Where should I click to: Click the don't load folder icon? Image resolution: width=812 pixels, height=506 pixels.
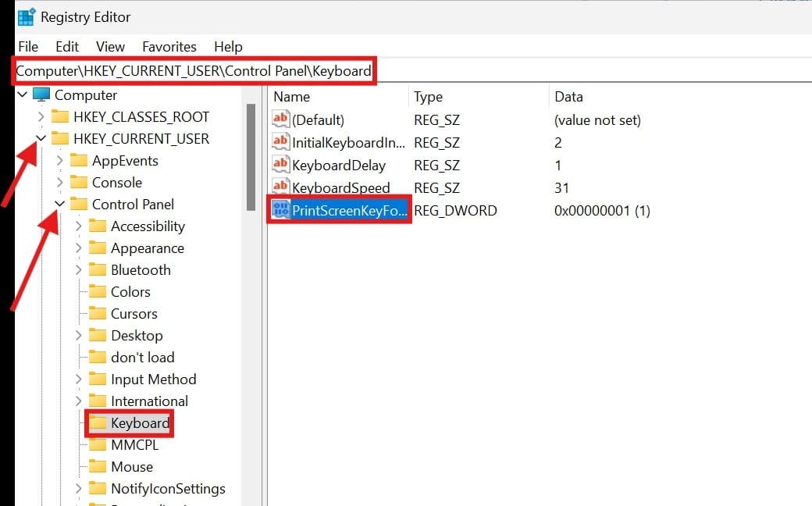98,357
